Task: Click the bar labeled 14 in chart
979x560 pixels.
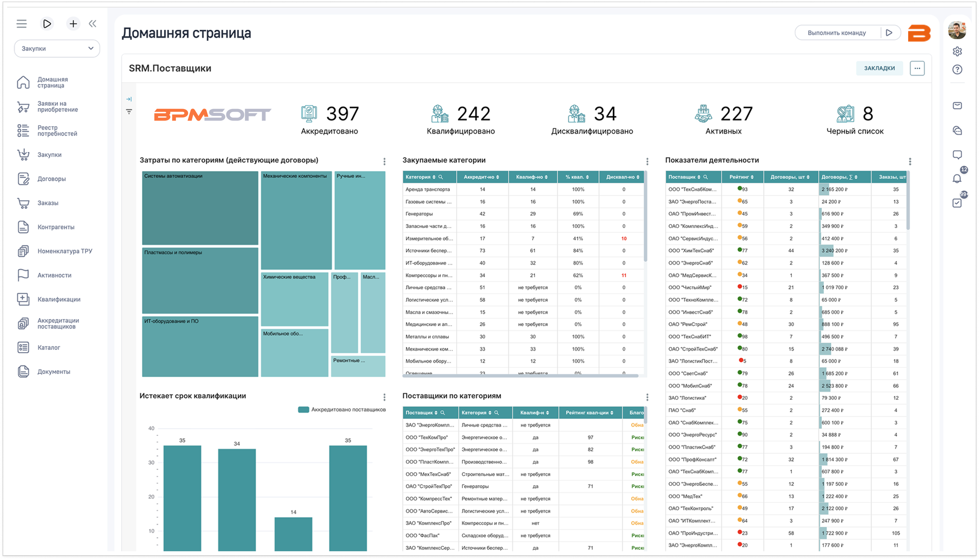Action: (x=293, y=534)
